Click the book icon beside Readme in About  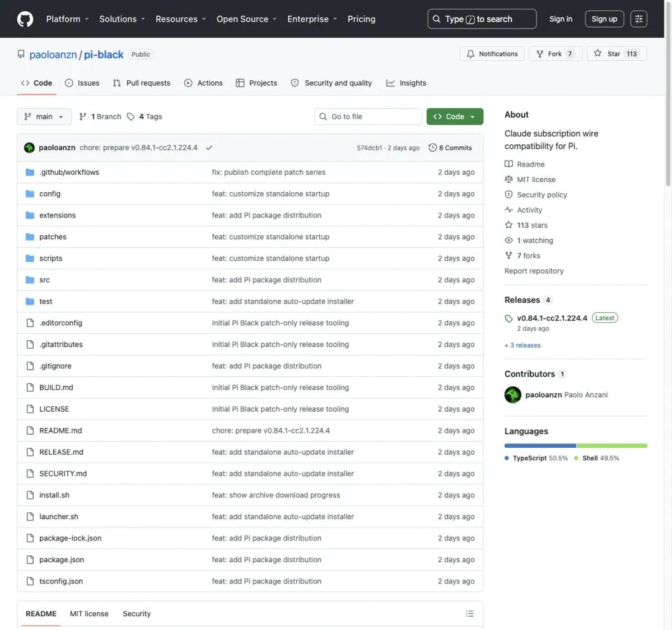[x=508, y=164]
